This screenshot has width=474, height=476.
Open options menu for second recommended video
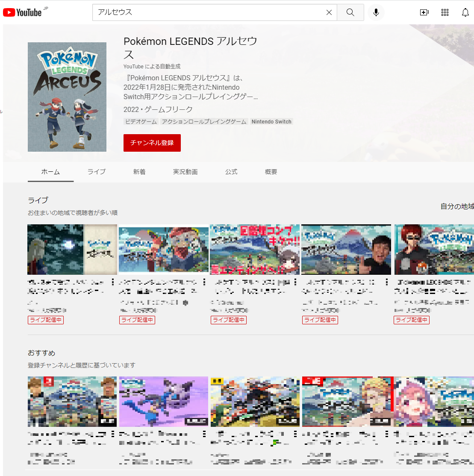pyautogui.click(x=204, y=434)
